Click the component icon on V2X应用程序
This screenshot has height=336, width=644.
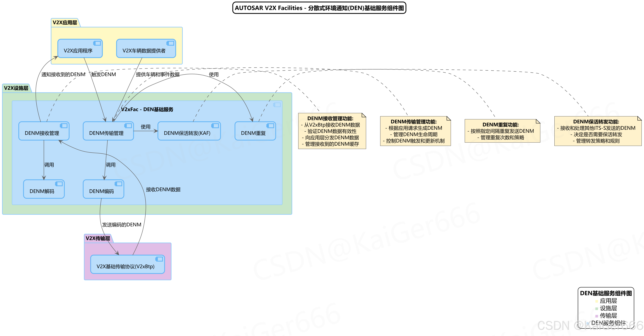click(97, 43)
